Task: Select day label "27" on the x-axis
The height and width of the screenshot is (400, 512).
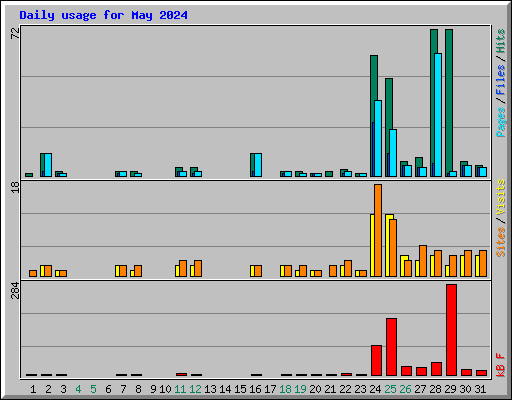Action: coord(420,389)
